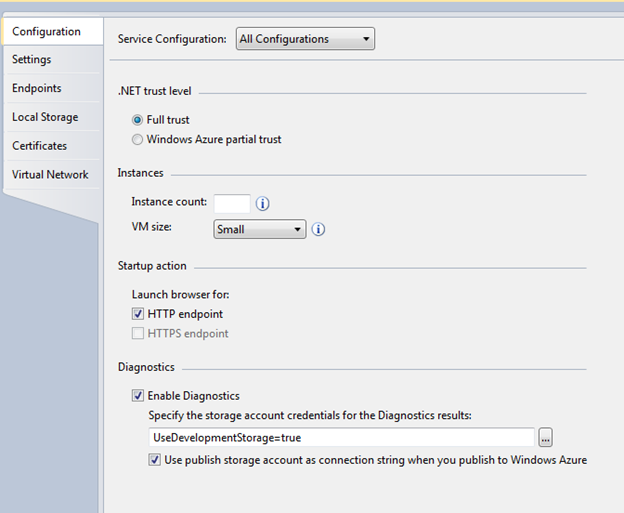The width and height of the screenshot is (624, 513).
Task: Tick the HTTPS endpoint checkbox
Action: 138,334
